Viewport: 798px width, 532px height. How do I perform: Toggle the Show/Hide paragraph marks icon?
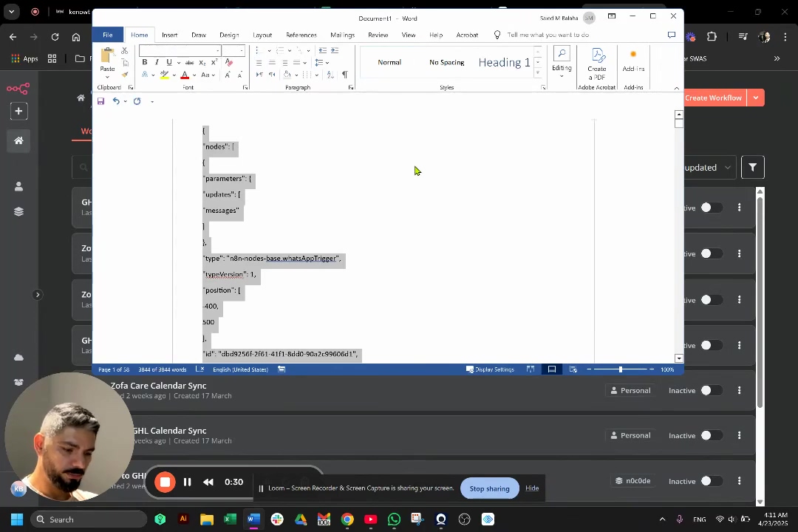tap(344, 75)
